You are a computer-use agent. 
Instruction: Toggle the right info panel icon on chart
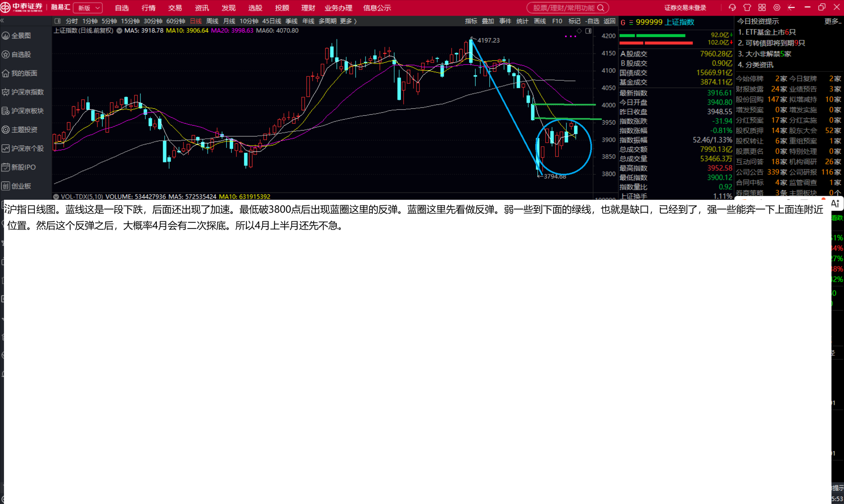[588, 31]
